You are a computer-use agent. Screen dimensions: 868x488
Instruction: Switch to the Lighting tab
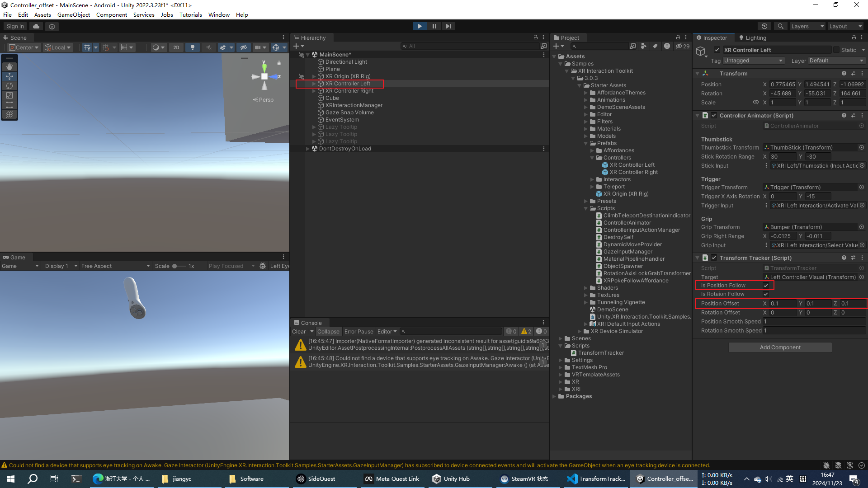(x=752, y=38)
